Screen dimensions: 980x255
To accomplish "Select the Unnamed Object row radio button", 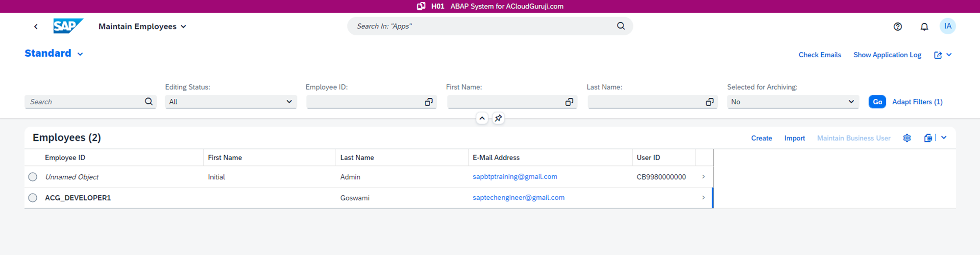I will click(33, 177).
